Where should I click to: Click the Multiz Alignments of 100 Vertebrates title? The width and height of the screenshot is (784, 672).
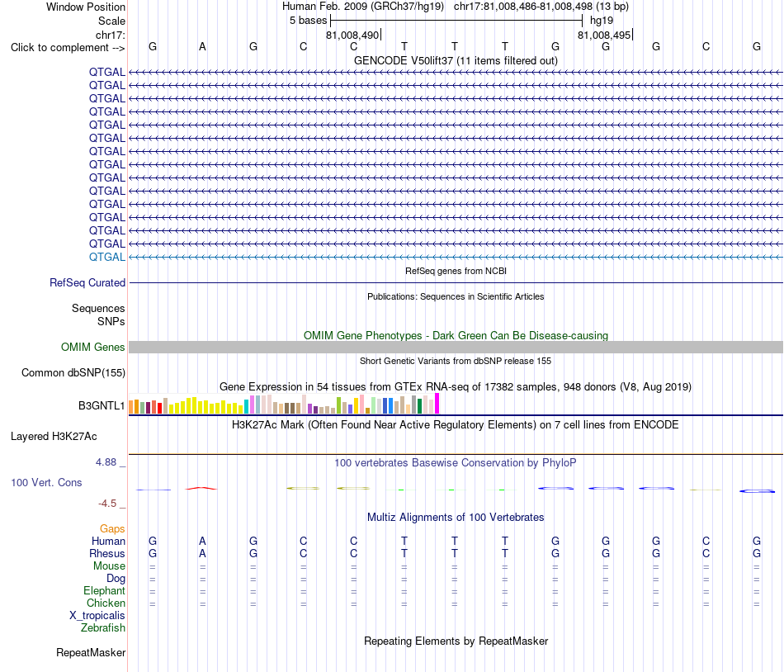(456, 517)
